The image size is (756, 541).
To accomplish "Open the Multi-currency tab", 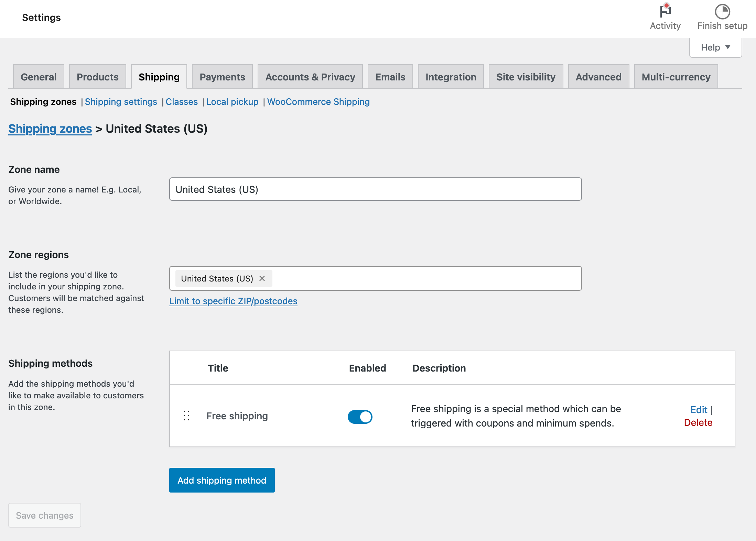I will pos(676,77).
